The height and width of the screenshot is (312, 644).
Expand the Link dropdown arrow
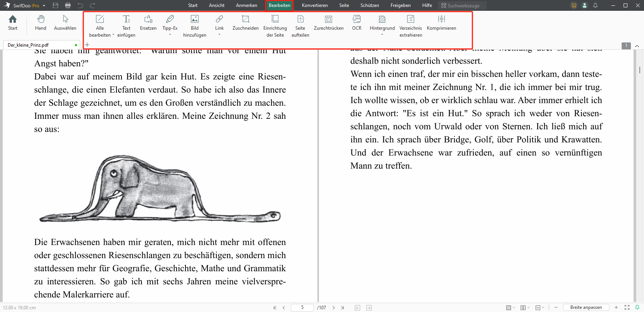pos(219,35)
